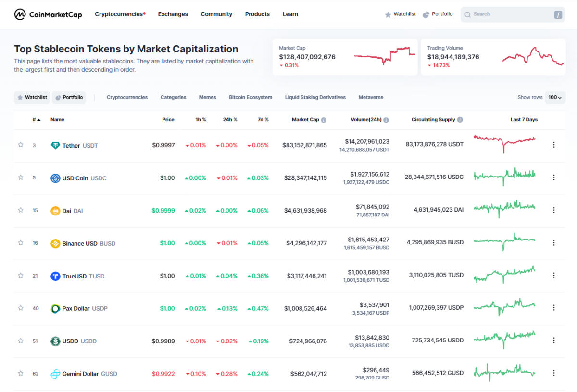Image resolution: width=577 pixels, height=392 pixels.
Task: Click the Pax Dollar coin icon
Action: point(55,308)
